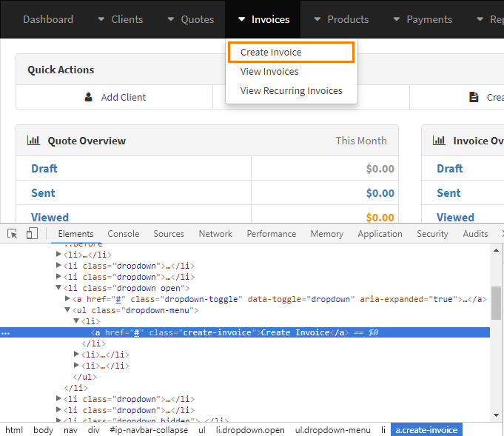Click the Elements panel scrollbar up arrow
504x436 pixels.
click(x=497, y=250)
